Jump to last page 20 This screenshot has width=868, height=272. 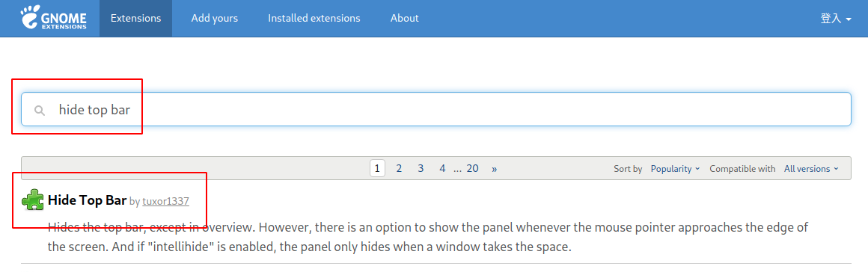472,169
